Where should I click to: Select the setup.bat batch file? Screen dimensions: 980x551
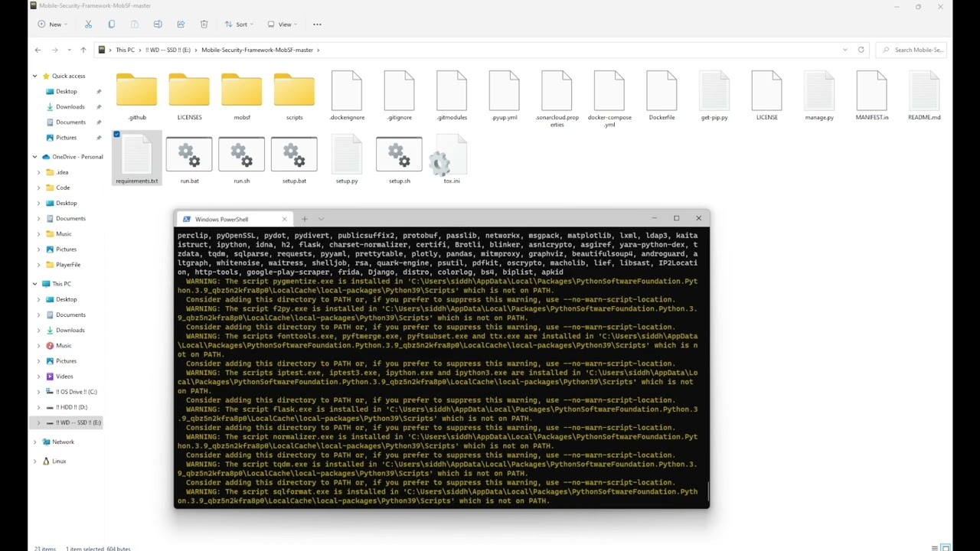[294, 161]
